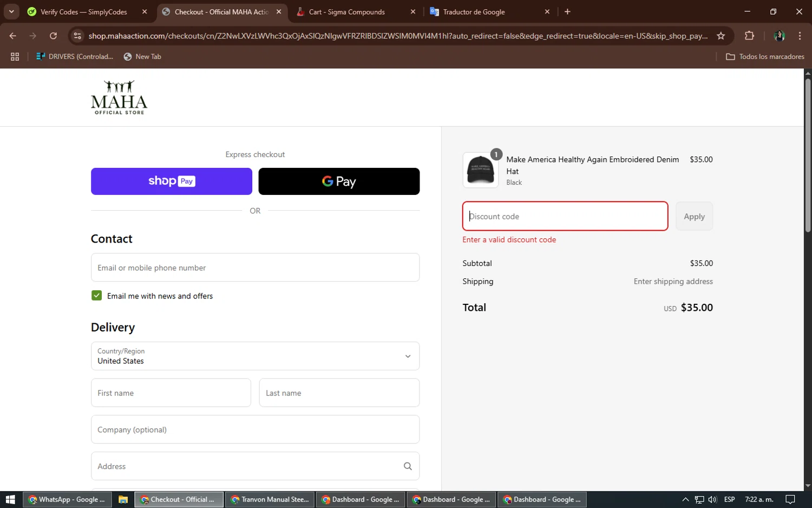Open Todos los marcadores folder

tap(765, 56)
